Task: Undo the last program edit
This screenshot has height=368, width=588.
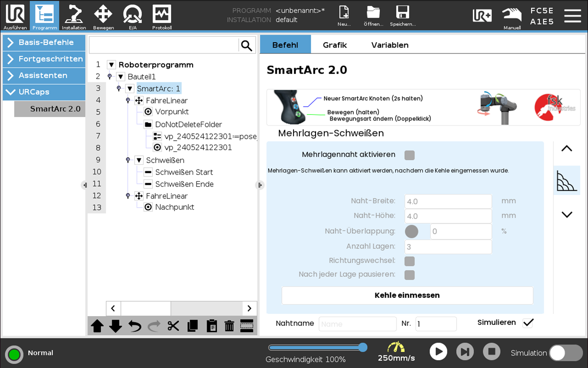Action: (135, 326)
